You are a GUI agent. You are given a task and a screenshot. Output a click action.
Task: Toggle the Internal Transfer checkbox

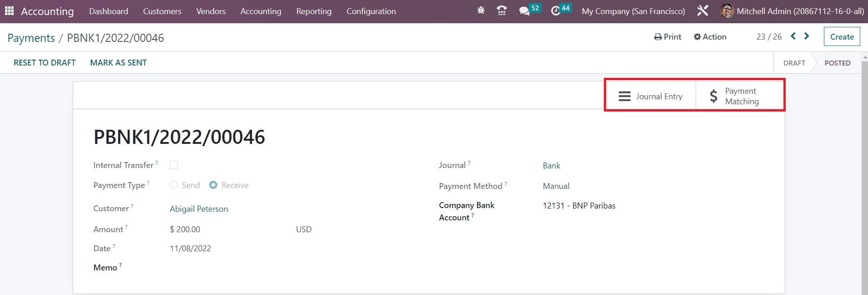(174, 165)
